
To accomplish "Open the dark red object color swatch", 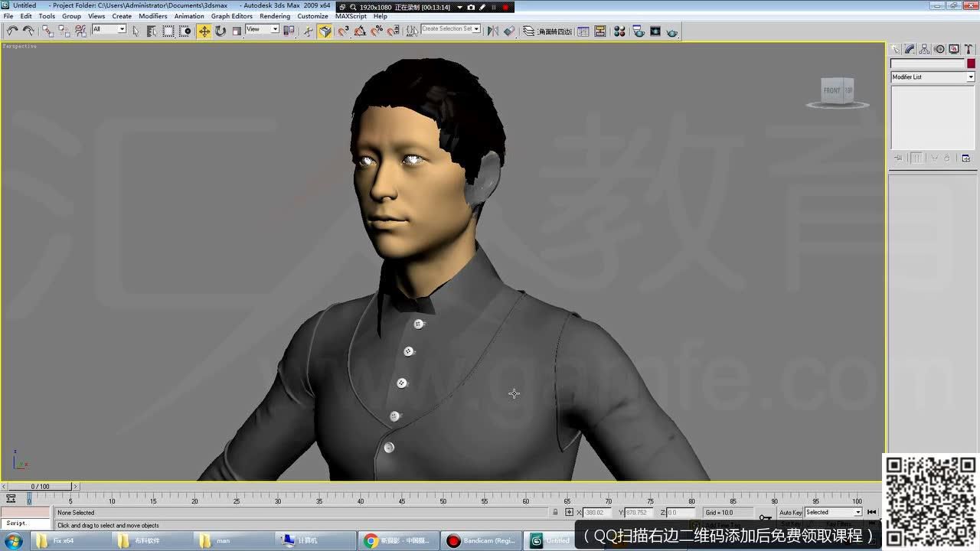I will coord(971,64).
